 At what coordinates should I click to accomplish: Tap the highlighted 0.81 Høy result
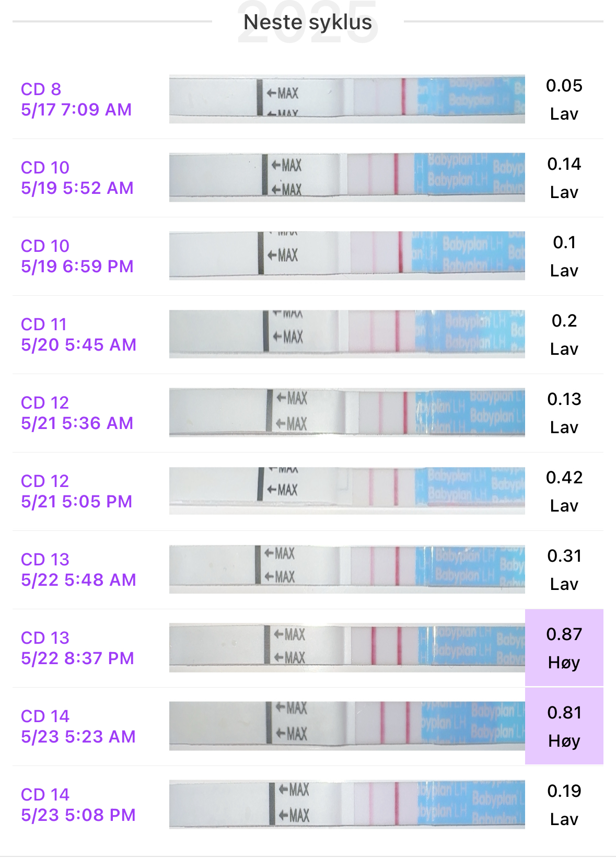pyautogui.click(x=564, y=726)
